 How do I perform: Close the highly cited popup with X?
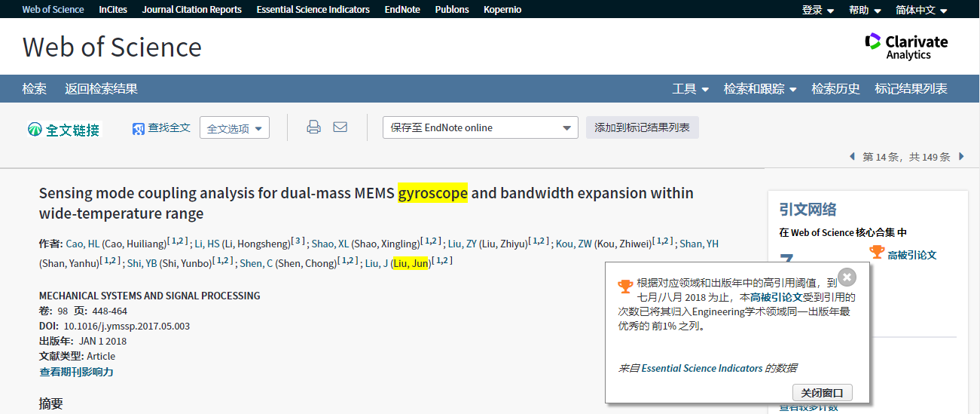[847, 277]
